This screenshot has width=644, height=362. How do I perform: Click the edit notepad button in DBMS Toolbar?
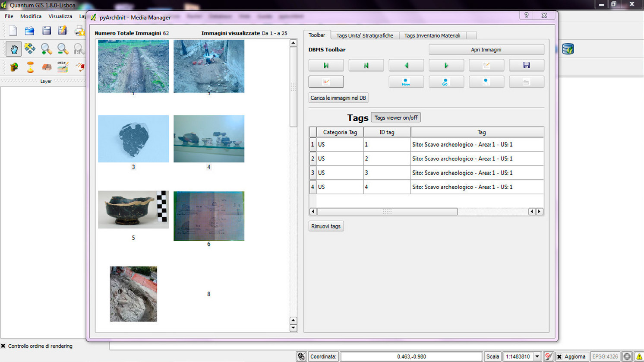[486, 65]
